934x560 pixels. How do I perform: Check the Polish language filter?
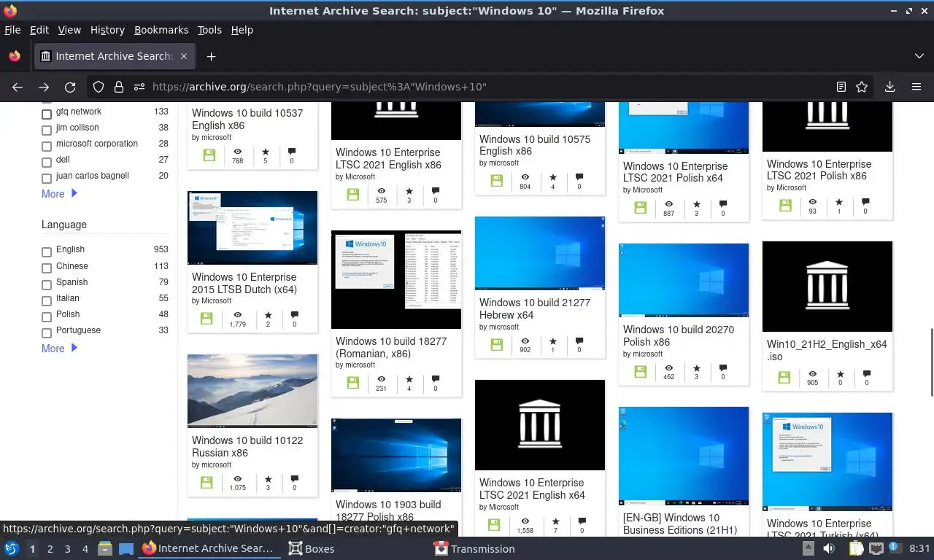(47, 316)
